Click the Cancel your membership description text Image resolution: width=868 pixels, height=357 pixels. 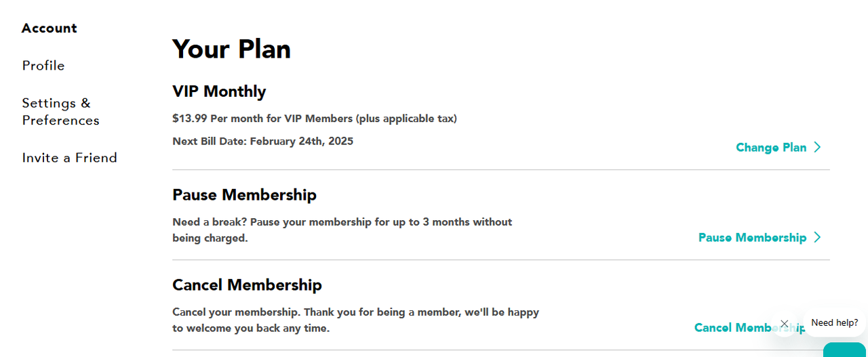pos(356,320)
